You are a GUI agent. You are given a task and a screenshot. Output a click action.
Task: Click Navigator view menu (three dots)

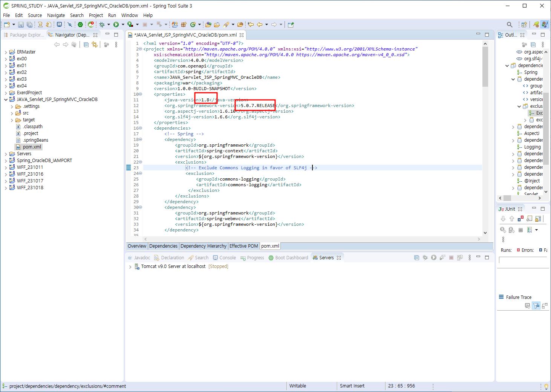point(116,44)
